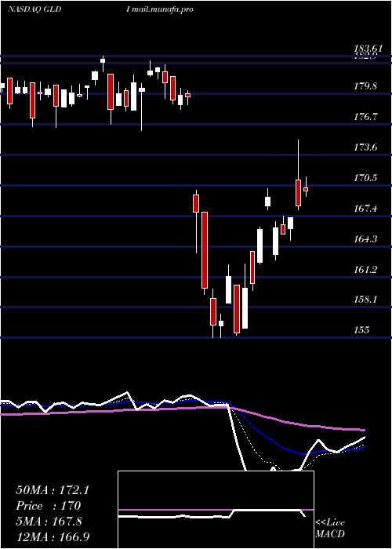Click the latest small red candlestick near 170
Image resolution: width=392 pixels, height=549 pixels.
point(306,189)
